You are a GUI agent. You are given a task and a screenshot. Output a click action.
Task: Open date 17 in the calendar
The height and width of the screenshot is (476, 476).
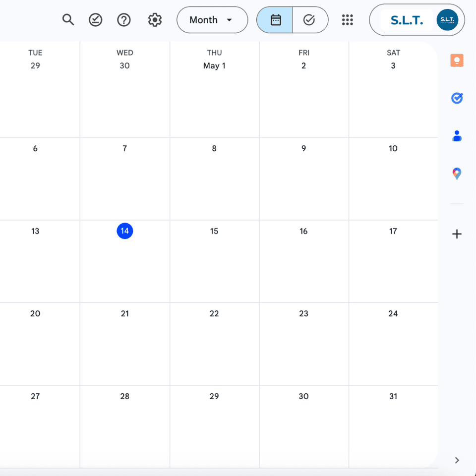pyautogui.click(x=393, y=231)
